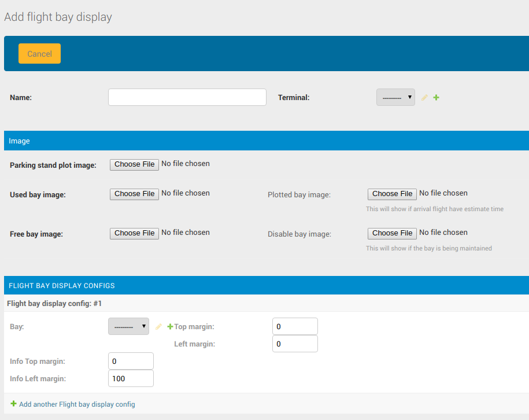Click the Left margin input field
The height and width of the screenshot is (420, 529).
coord(295,344)
